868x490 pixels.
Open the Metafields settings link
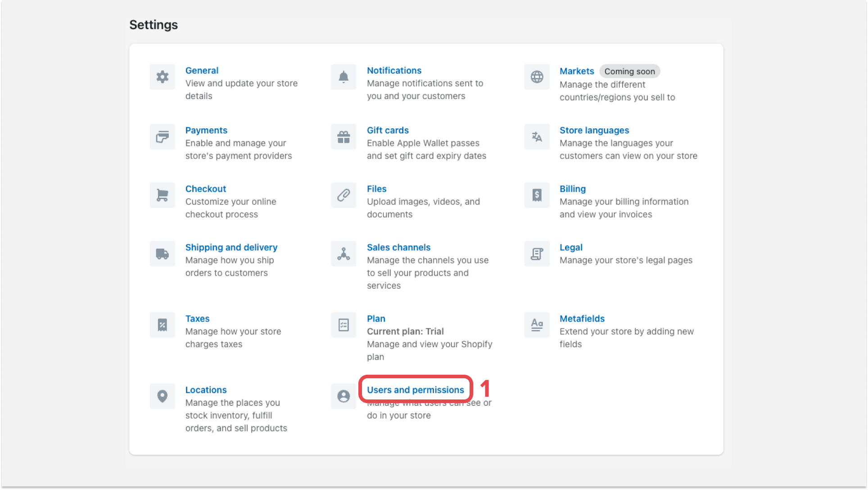[x=582, y=318]
